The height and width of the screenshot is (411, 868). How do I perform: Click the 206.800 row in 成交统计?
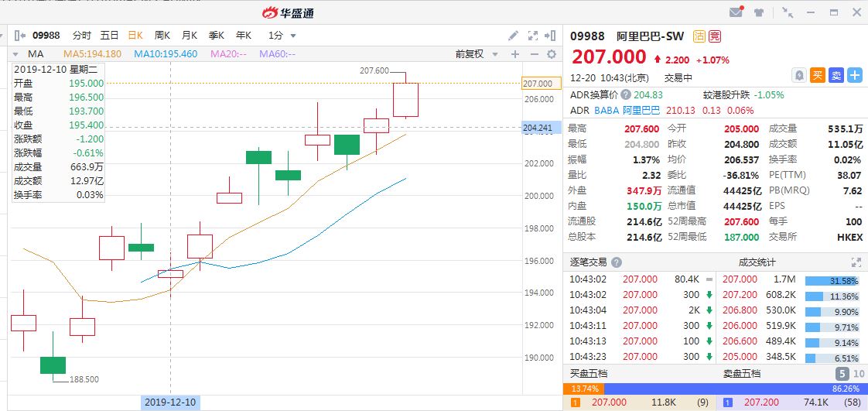791,310
